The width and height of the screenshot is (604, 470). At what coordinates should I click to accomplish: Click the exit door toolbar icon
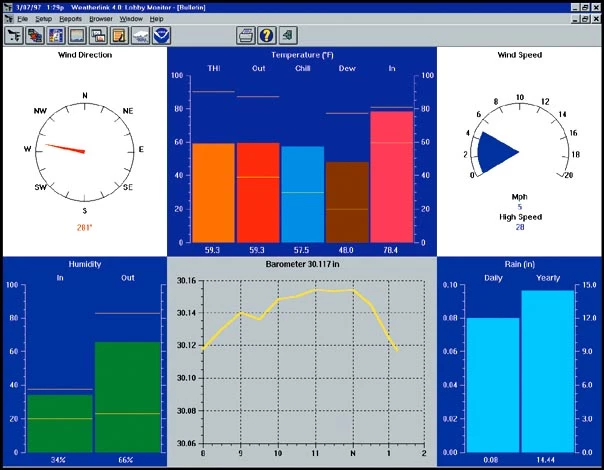click(x=288, y=35)
